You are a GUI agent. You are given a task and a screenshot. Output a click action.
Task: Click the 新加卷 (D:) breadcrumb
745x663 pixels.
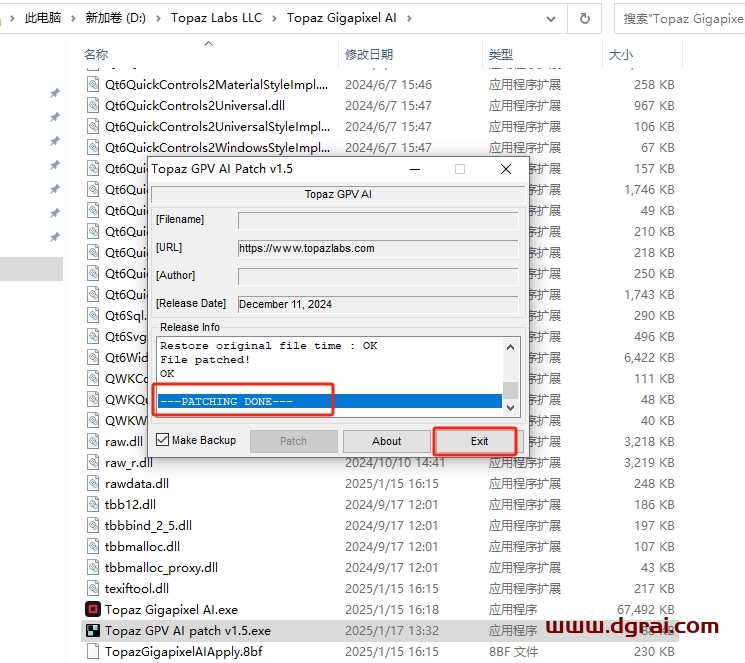115,18
